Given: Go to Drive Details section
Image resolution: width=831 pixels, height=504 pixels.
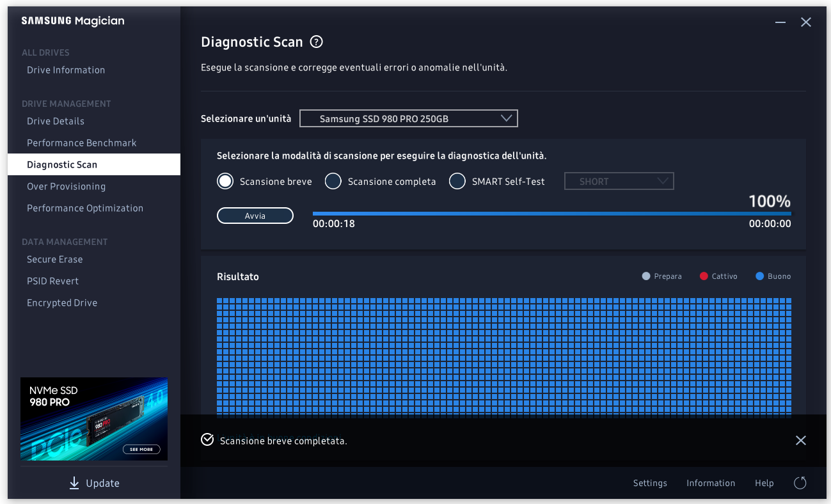Looking at the screenshot, I should [x=56, y=122].
